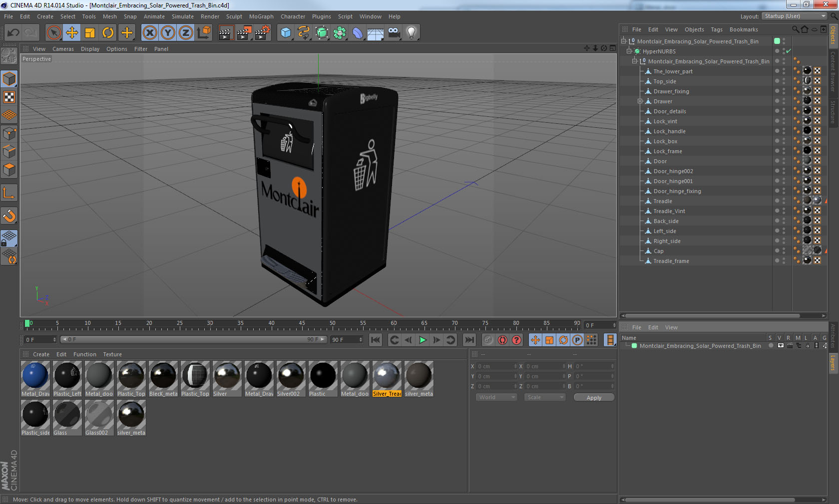The image size is (839, 504).
Task: Toggle HyperNURBS enabled checkmark
Action: (789, 51)
